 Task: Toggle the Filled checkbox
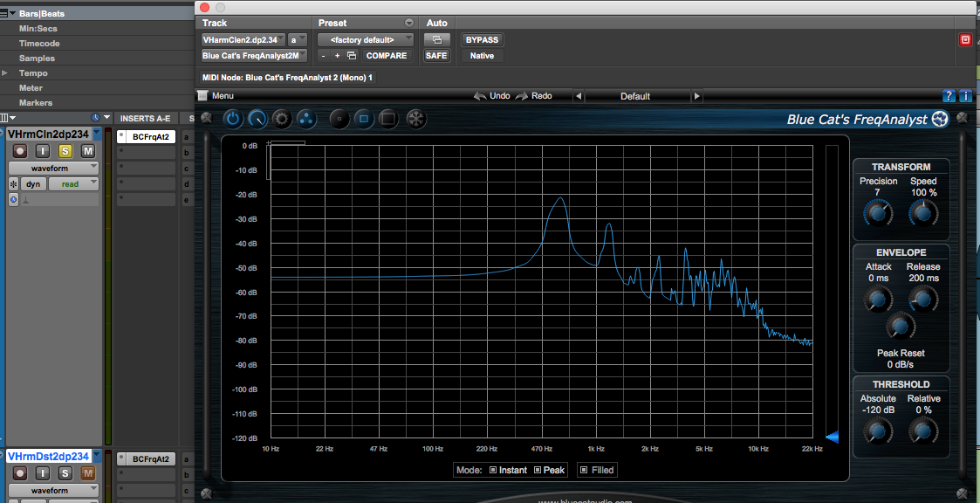[584, 470]
